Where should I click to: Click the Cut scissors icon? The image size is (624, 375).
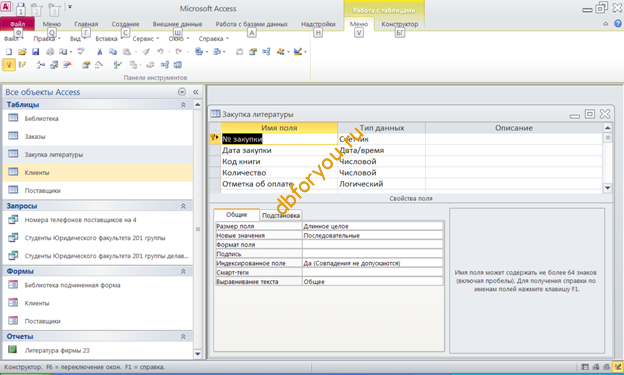pos(99,52)
